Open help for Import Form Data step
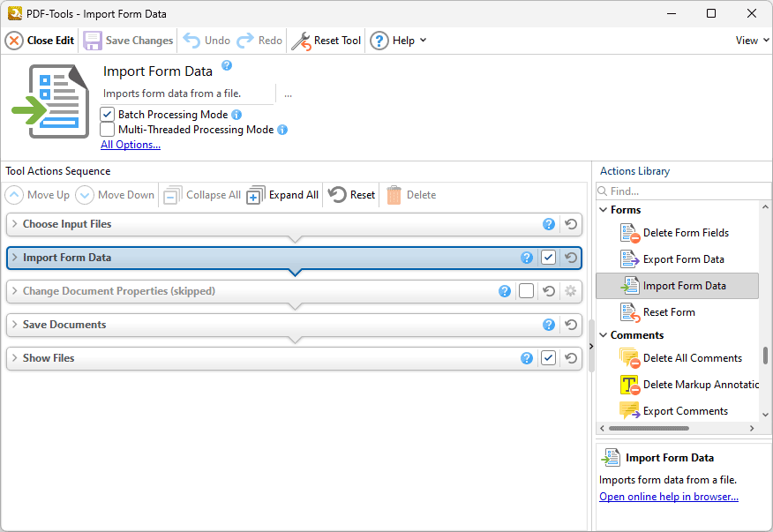 (x=527, y=258)
